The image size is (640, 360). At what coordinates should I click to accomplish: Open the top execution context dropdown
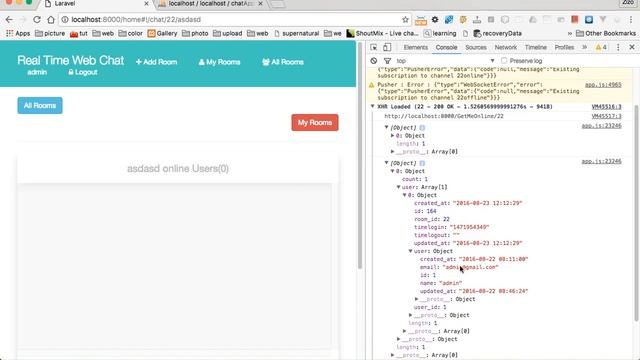coord(445,61)
